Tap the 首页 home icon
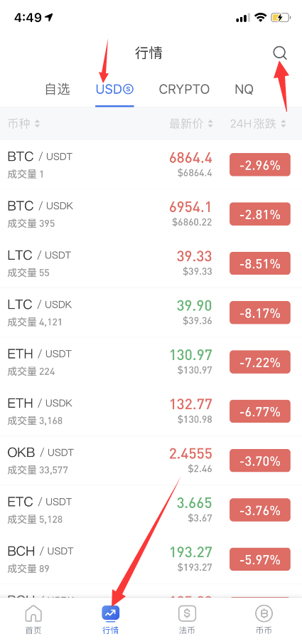 click(x=33, y=614)
